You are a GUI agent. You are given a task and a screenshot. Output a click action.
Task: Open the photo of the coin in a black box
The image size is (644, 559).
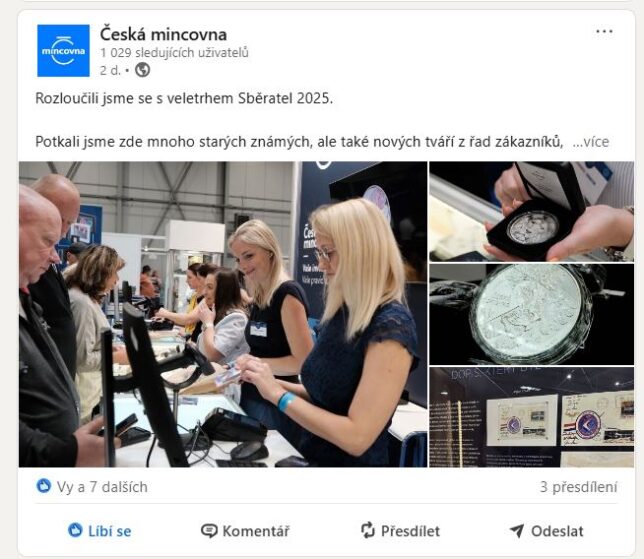point(531,212)
